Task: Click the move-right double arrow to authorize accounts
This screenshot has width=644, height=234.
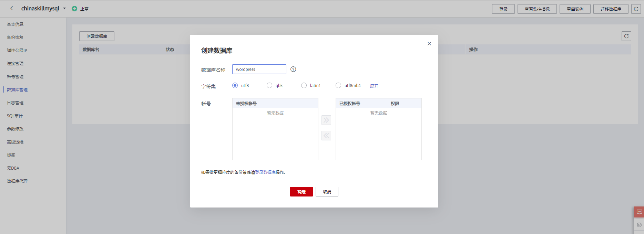Action: click(x=326, y=120)
